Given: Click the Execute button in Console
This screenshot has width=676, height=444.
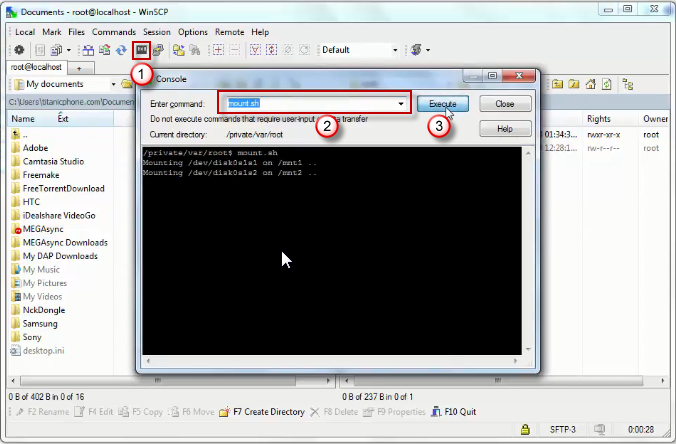Looking at the screenshot, I should pyautogui.click(x=443, y=104).
